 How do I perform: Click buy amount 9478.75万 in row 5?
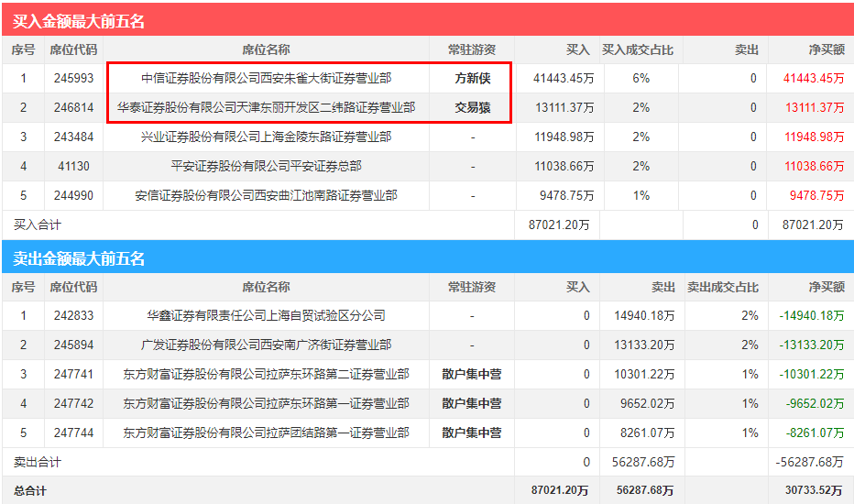[567, 195]
